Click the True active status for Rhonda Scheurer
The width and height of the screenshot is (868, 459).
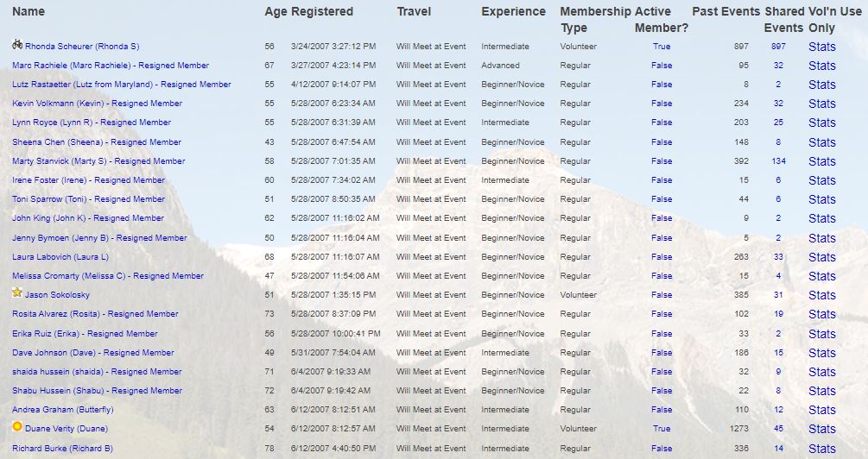(662, 47)
